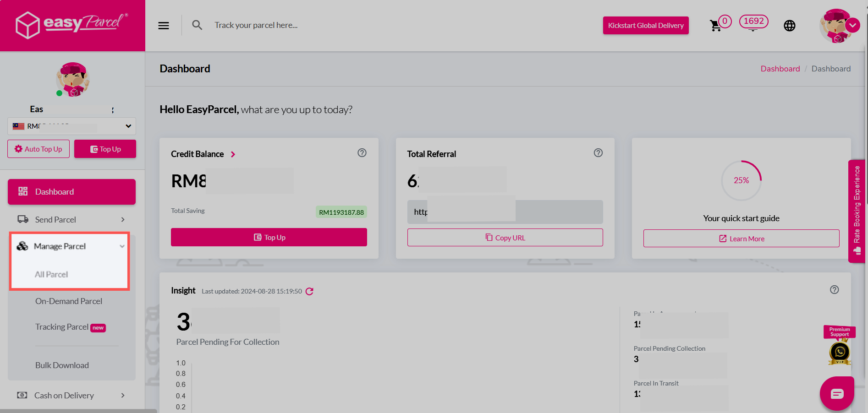
Task: Open the currency RM dropdown
Action: [71, 126]
